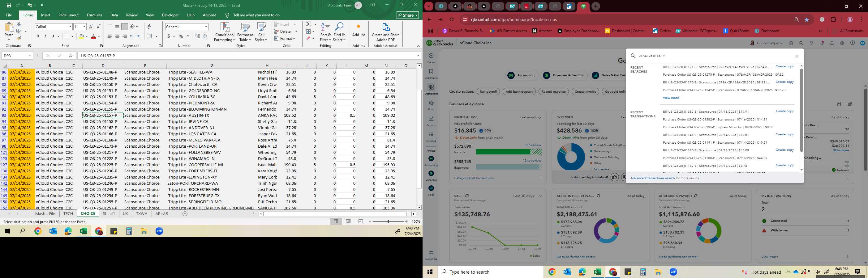Open Conditional Formatting in Excel
868x278 pixels.
225,32
